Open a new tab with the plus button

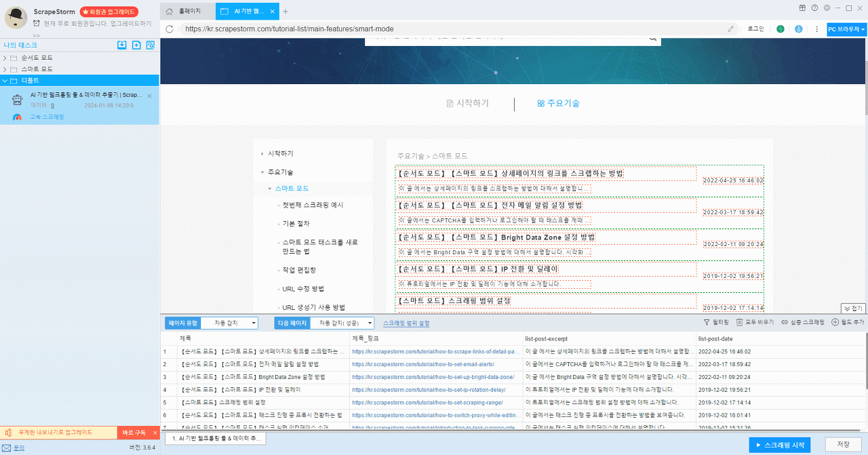click(x=285, y=11)
